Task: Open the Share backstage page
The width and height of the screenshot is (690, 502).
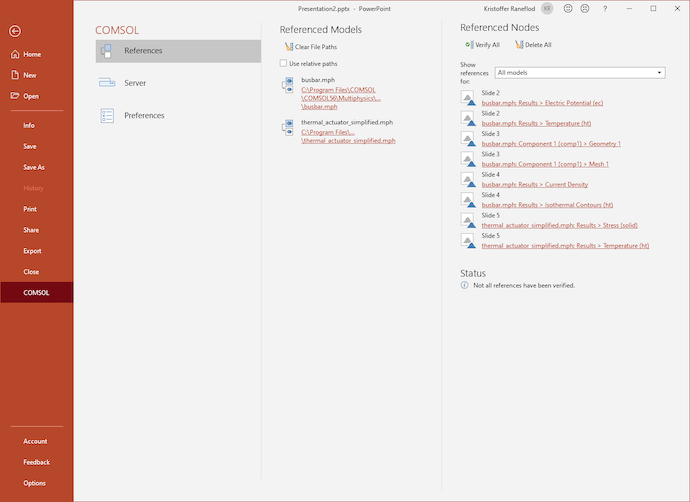Action: [31, 230]
